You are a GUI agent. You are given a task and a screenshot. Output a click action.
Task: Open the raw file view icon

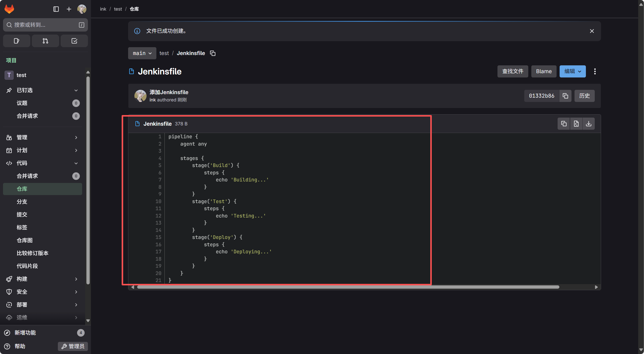pos(576,124)
